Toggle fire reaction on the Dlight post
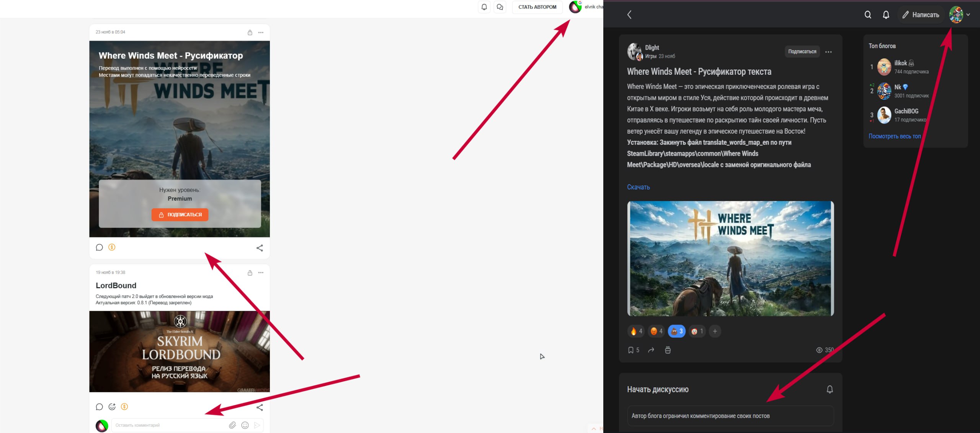Screen dimensions: 980x433 (x=636, y=331)
